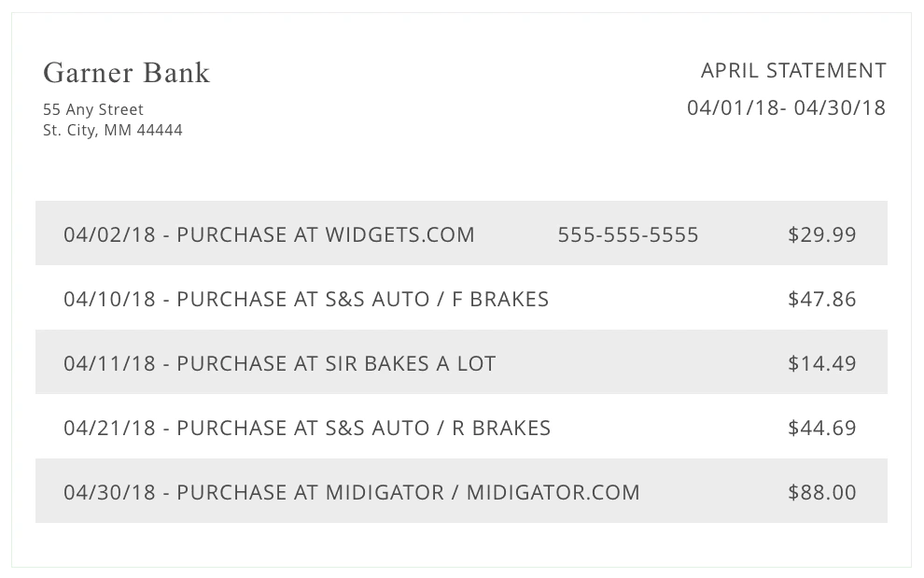Select the 55 Any Street address line
924x578 pixels.
click(x=93, y=110)
